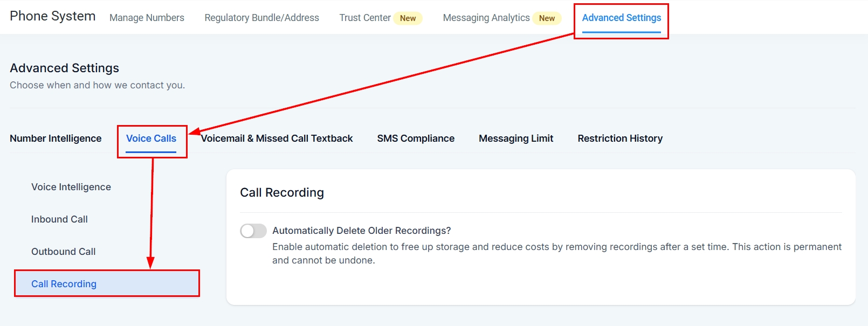
Task: Select Voice Intelligence in the side menu
Action: point(71,187)
